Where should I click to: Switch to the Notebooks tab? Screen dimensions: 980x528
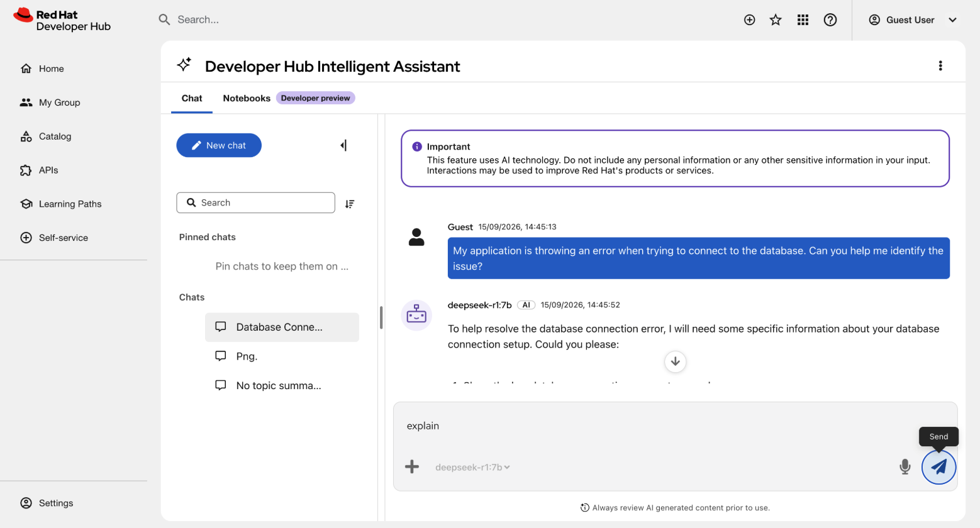point(247,99)
